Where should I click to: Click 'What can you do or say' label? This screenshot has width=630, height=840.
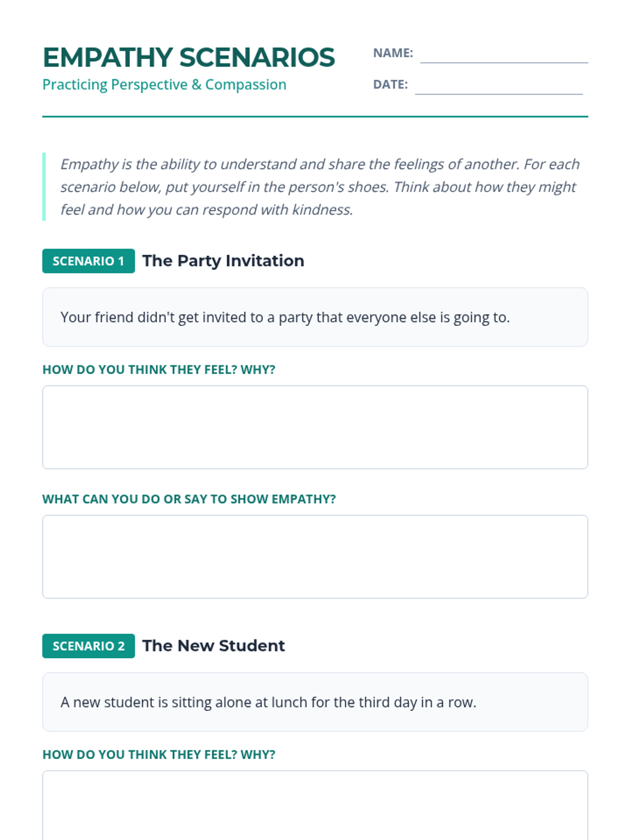[x=189, y=499]
